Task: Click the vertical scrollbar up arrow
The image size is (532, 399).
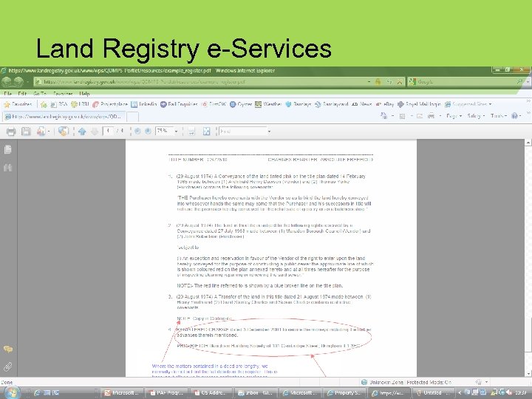Action: click(528, 143)
